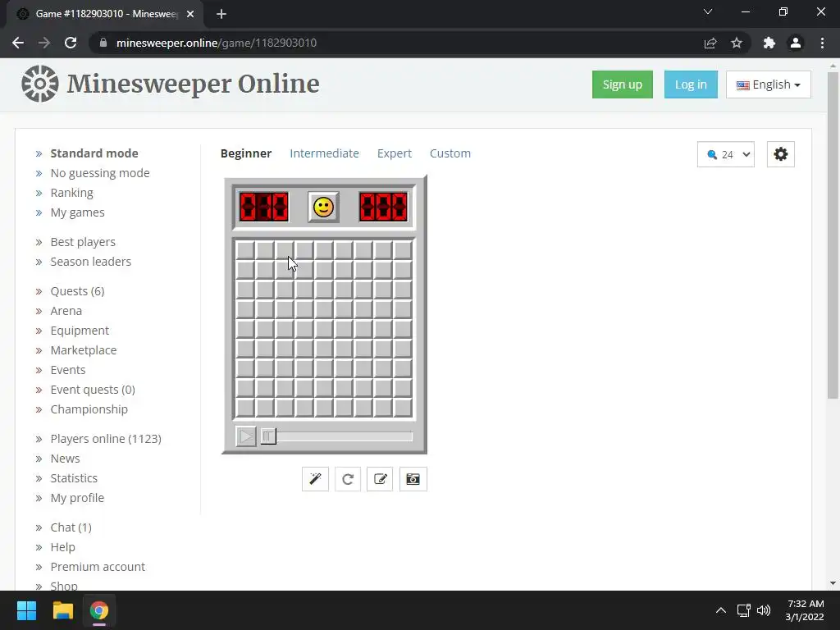View Players online (1123)

coord(106,439)
